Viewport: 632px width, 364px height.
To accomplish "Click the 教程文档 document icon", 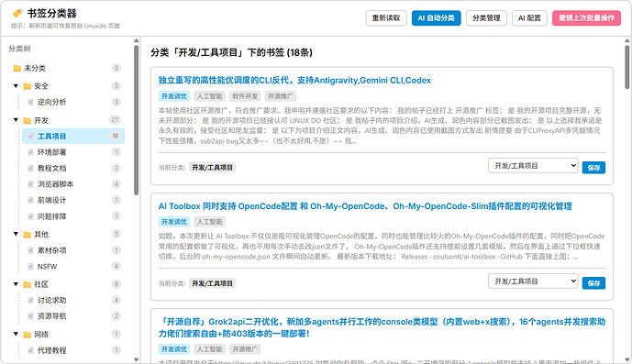I will (30, 168).
